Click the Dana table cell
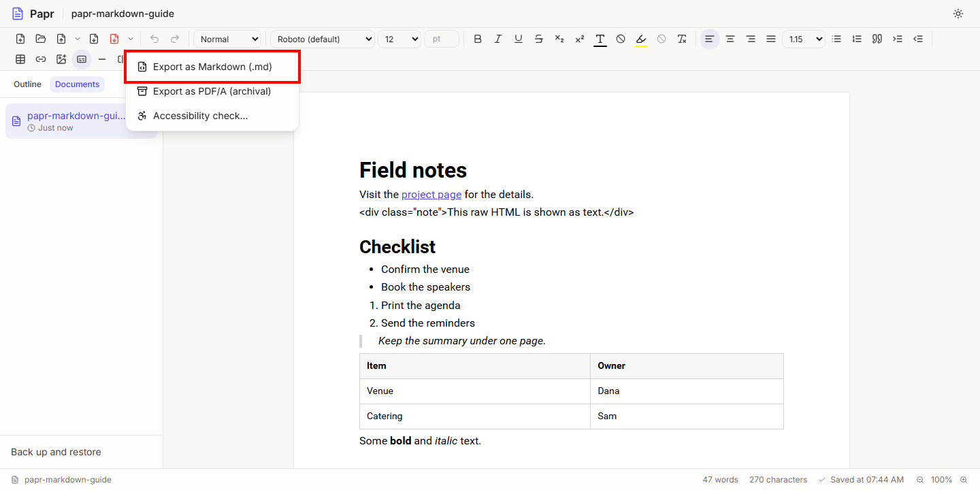 (x=687, y=391)
